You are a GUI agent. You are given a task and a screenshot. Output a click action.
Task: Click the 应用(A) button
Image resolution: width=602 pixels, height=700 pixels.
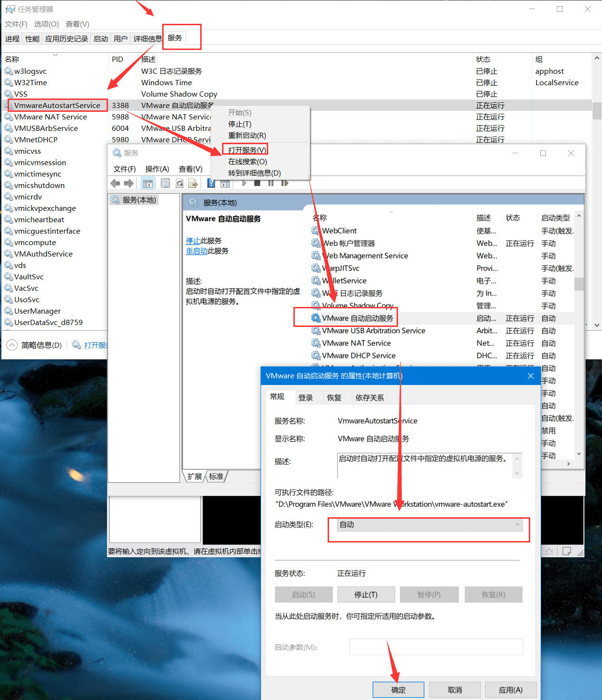(x=511, y=690)
